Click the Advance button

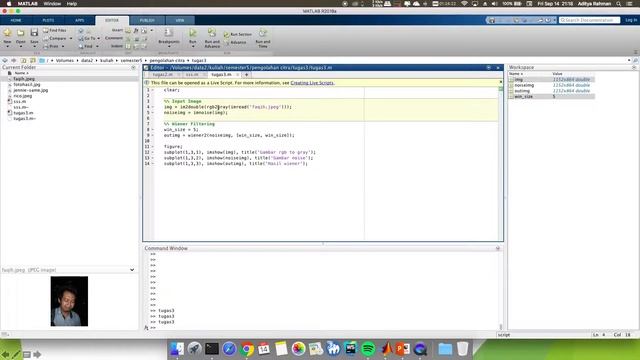[x=236, y=42]
